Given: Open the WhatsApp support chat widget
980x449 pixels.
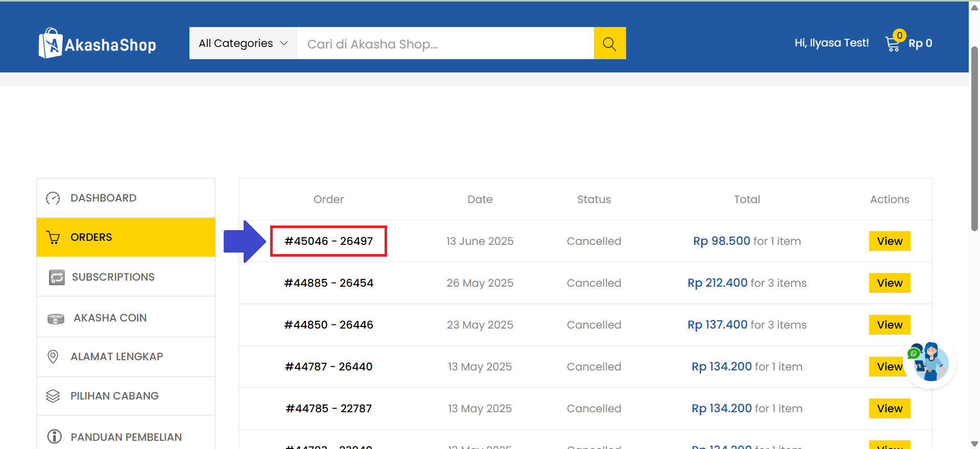Looking at the screenshot, I should coord(929,363).
